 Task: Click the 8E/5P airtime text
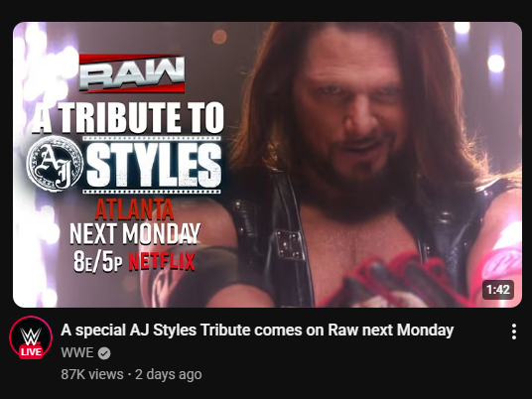98,262
